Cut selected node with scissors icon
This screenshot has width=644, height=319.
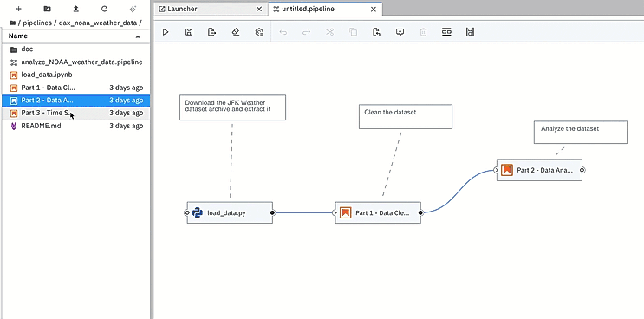click(330, 32)
